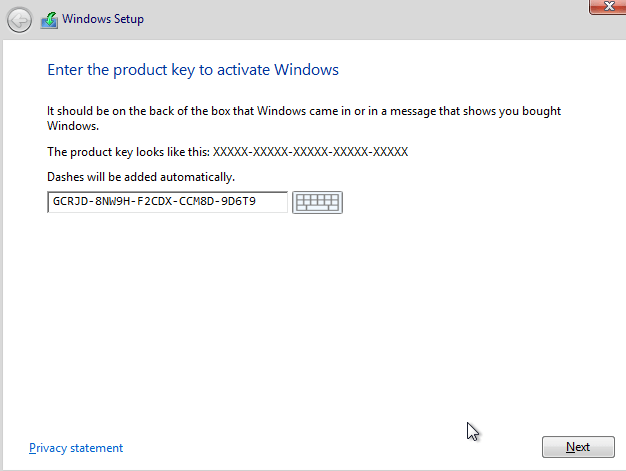Click the empty title bar area
Screen dimensions: 626x471
click(350, 19)
